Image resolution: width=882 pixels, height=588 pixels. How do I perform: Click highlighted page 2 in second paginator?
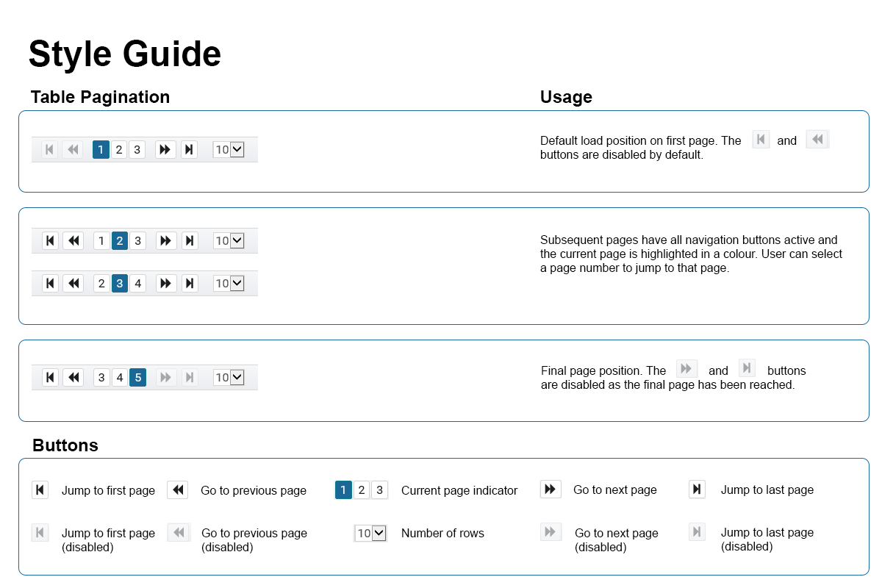tap(120, 241)
